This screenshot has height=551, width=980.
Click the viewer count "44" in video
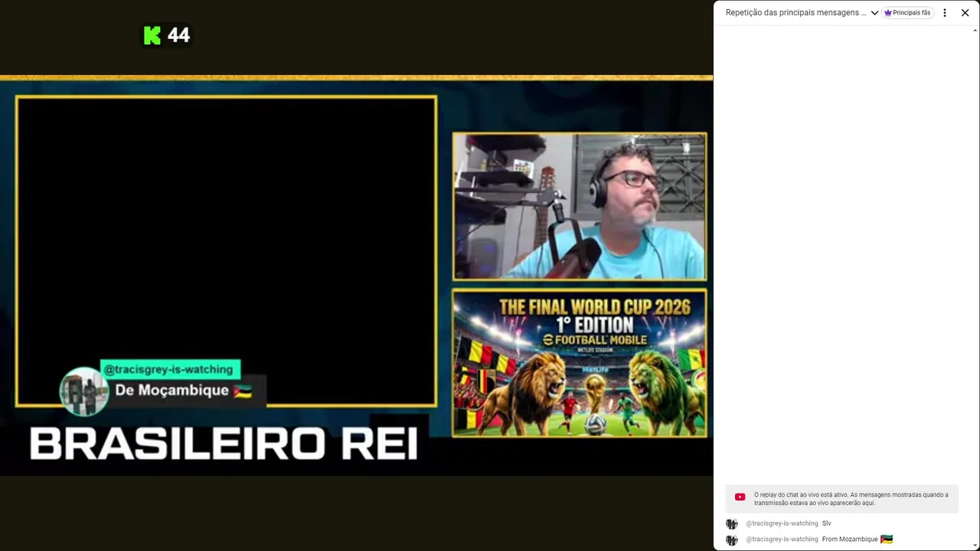coord(178,35)
